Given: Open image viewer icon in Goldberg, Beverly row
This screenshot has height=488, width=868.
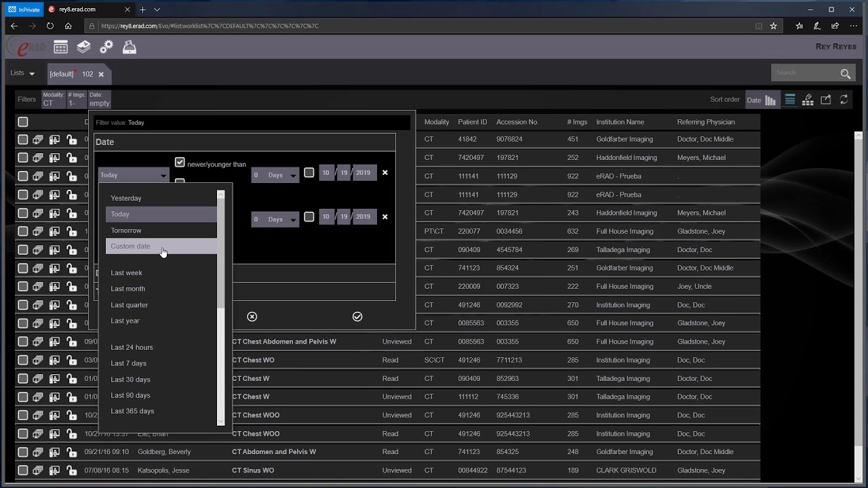Looking at the screenshot, I should pyautogui.click(x=38, y=452).
